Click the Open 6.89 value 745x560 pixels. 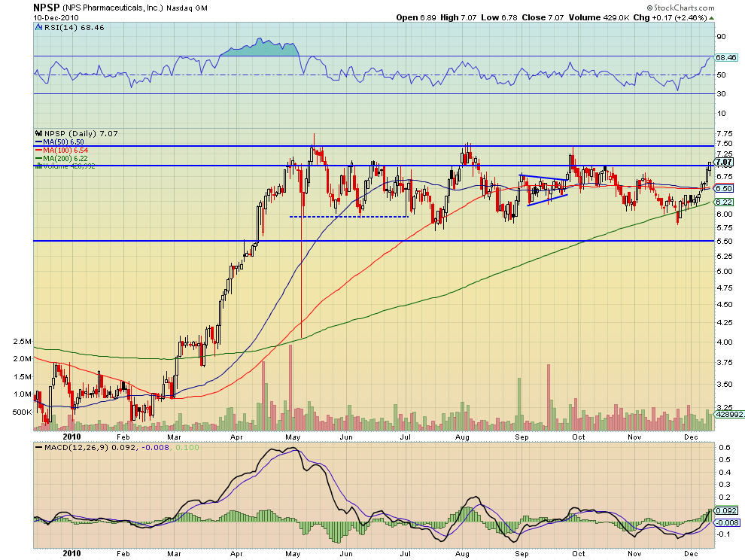(x=416, y=17)
